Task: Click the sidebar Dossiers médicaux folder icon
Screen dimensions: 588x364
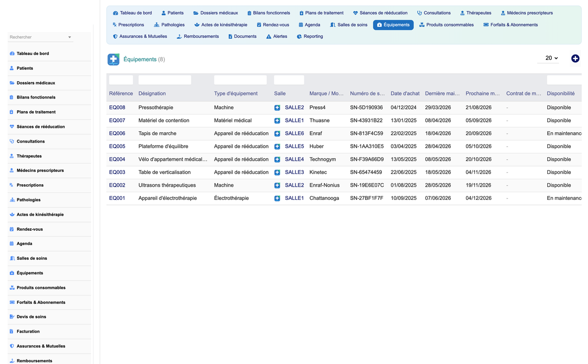Action: [12, 83]
